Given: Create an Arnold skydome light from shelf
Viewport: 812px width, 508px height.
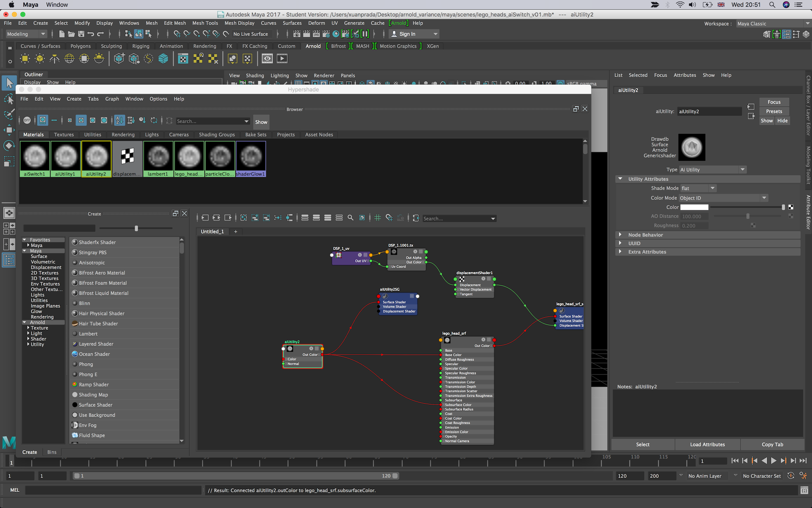Looking at the screenshot, I should click(x=69, y=59).
